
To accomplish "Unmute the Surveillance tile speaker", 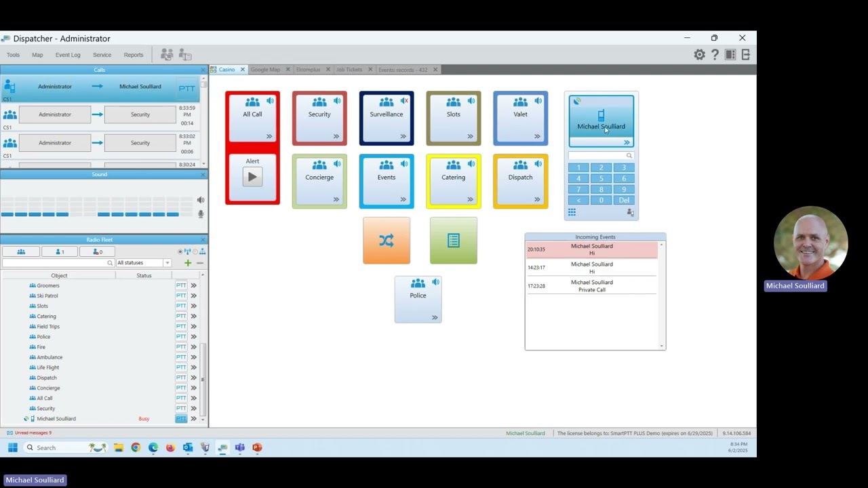I will click(x=404, y=101).
